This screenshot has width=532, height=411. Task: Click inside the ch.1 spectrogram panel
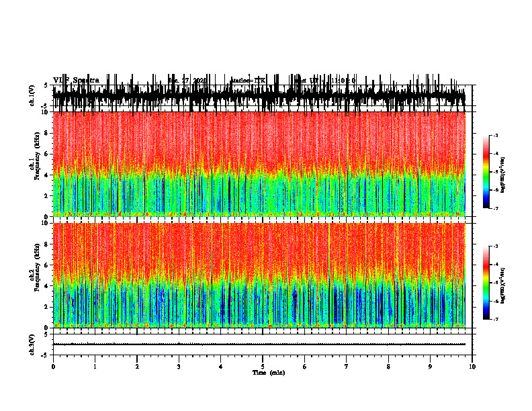(259, 164)
